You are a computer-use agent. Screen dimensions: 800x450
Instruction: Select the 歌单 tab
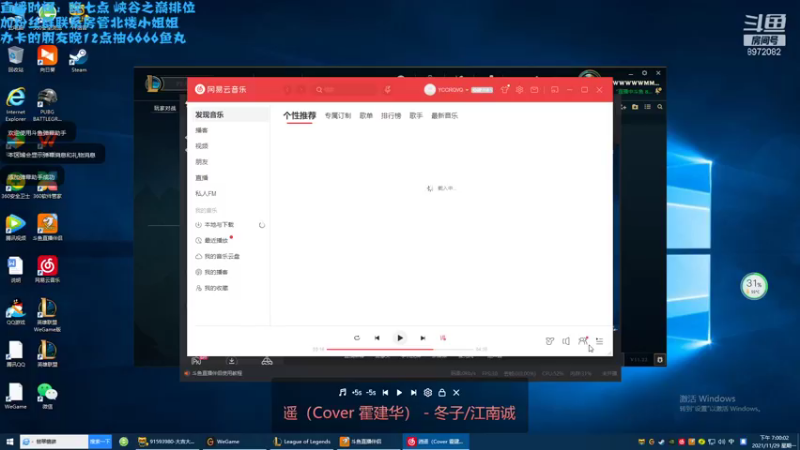pos(366,116)
